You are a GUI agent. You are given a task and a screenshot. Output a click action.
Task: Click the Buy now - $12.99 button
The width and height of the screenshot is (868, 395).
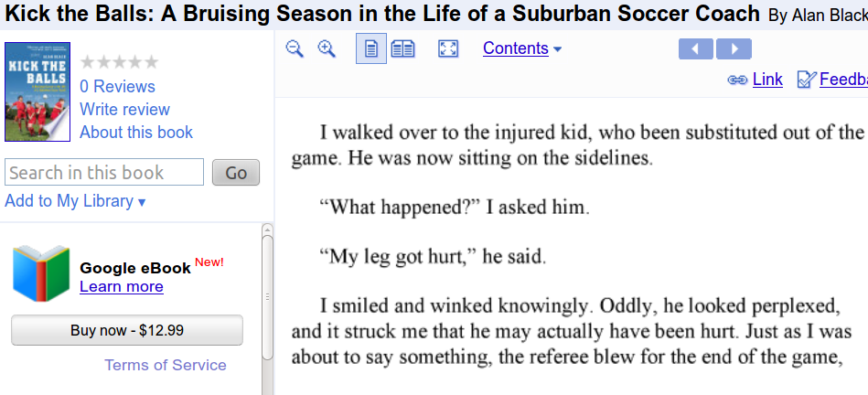pos(127,330)
